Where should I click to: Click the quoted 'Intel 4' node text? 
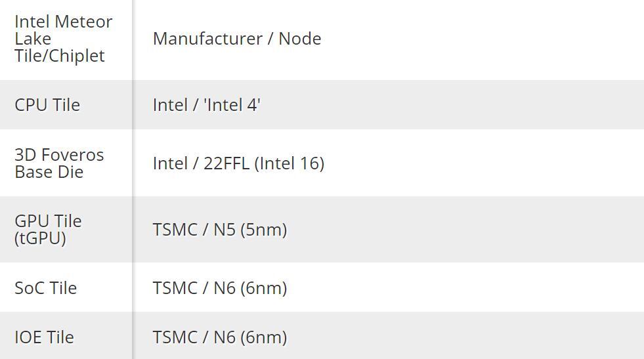[x=233, y=105]
